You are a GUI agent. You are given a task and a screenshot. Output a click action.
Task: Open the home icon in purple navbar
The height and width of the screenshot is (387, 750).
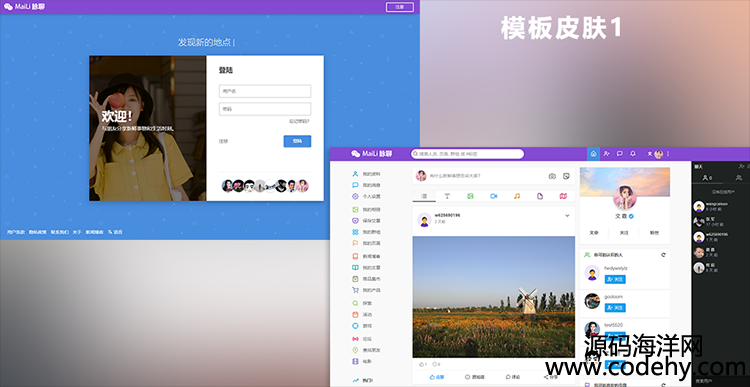click(x=593, y=154)
